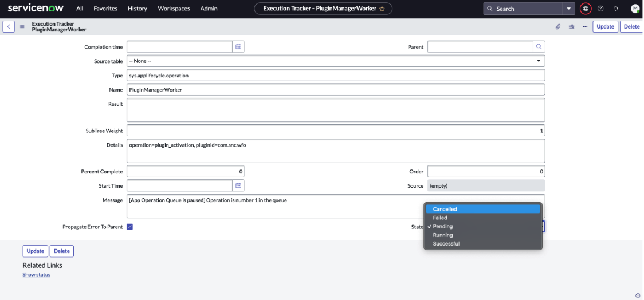Click the State dropdown arrow
This screenshot has width=644, height=300.
[x=543, y=227]
